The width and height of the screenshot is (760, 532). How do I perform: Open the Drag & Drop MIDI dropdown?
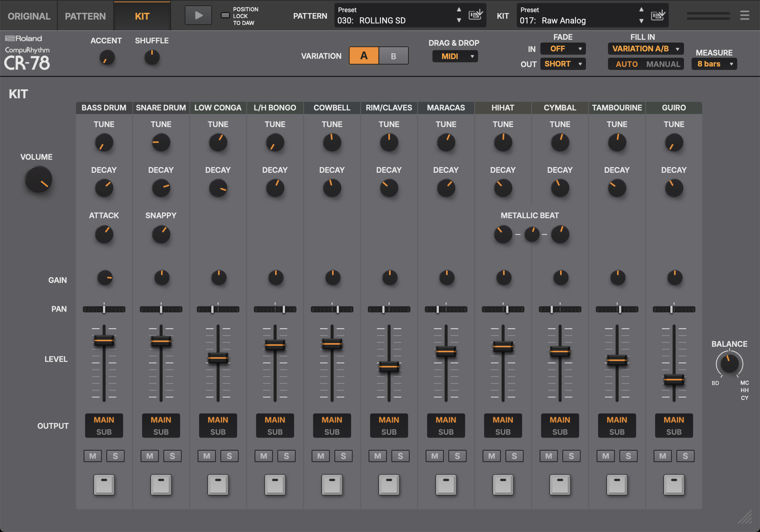[x=455, y=56]
